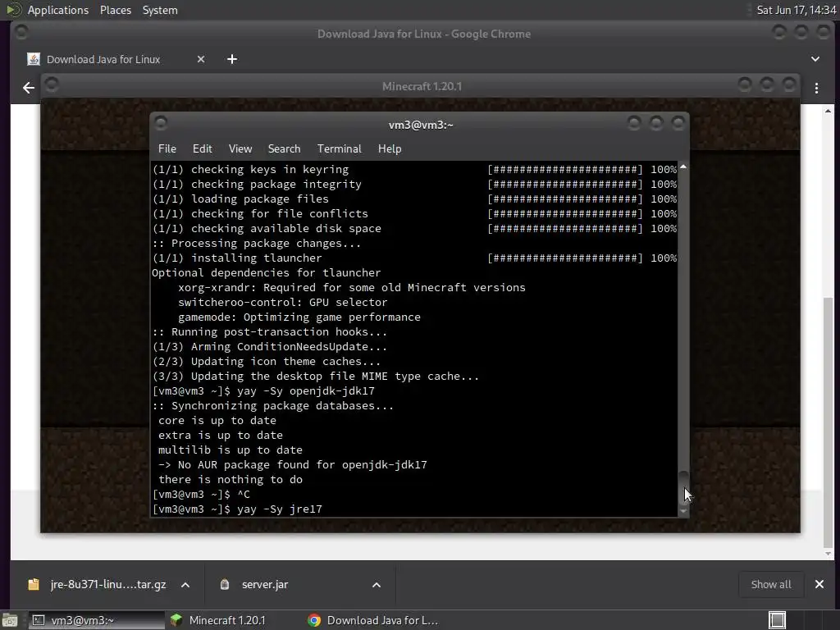Open the System menu in the top panel
The height and width of the screenshot is (630, 840).
click(160, 10)
